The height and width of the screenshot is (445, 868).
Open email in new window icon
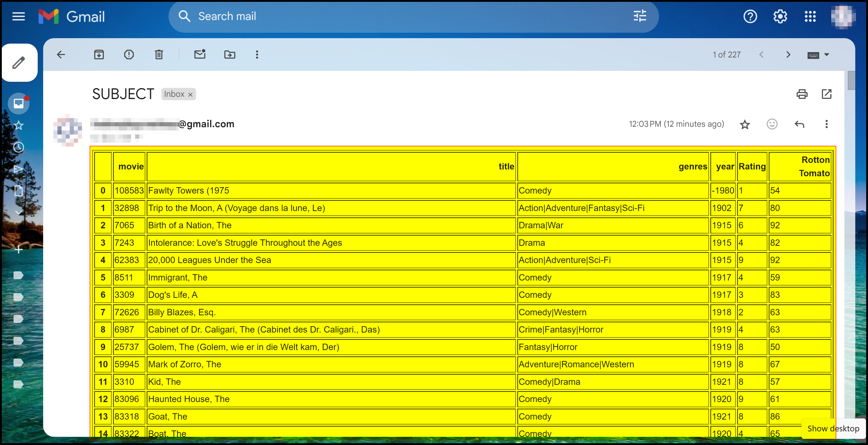coord(827,94)
